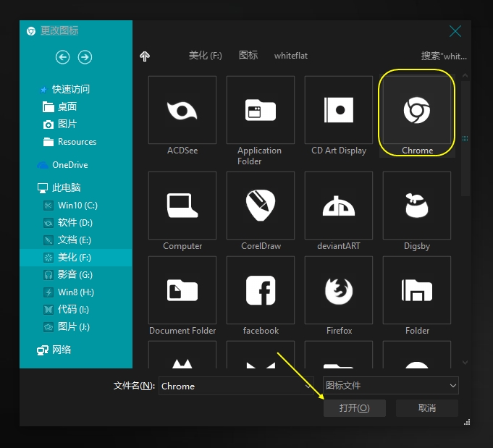Close the 更改图标 dialog
The image size is (493, 448).
point(455,31)
